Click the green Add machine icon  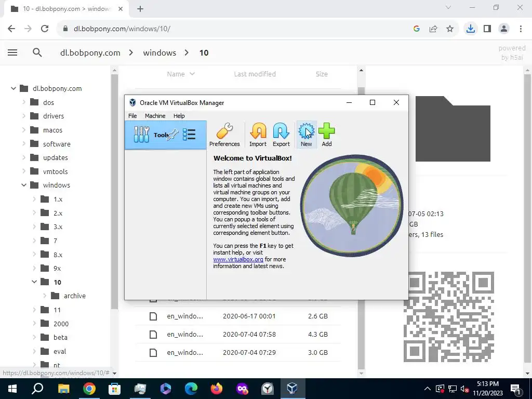(x=327, y=135)
